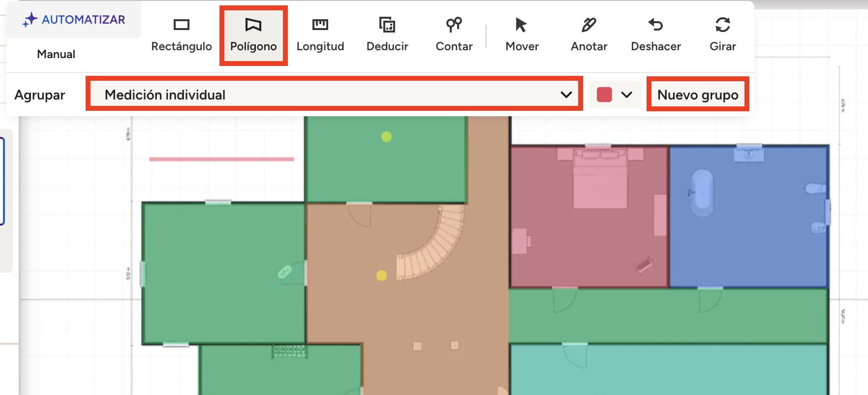Click the yellow count marker near staircase

(x=381, y=275)
